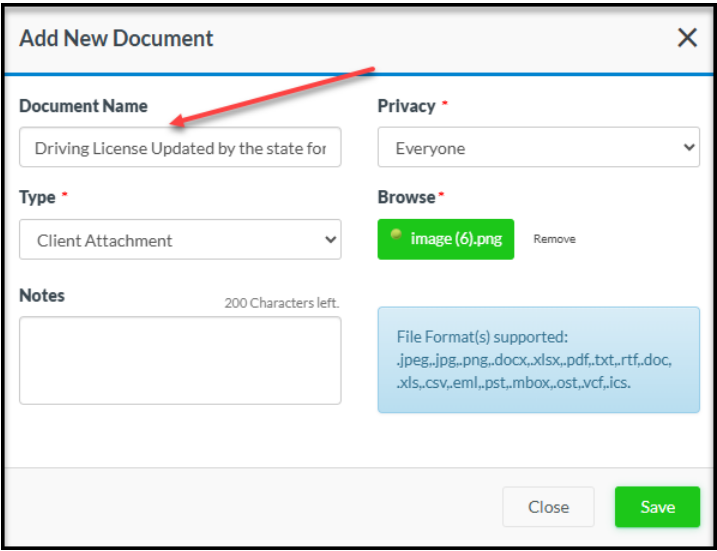
Task: Click the Notes field label
Action: click(x=42, y=295)
